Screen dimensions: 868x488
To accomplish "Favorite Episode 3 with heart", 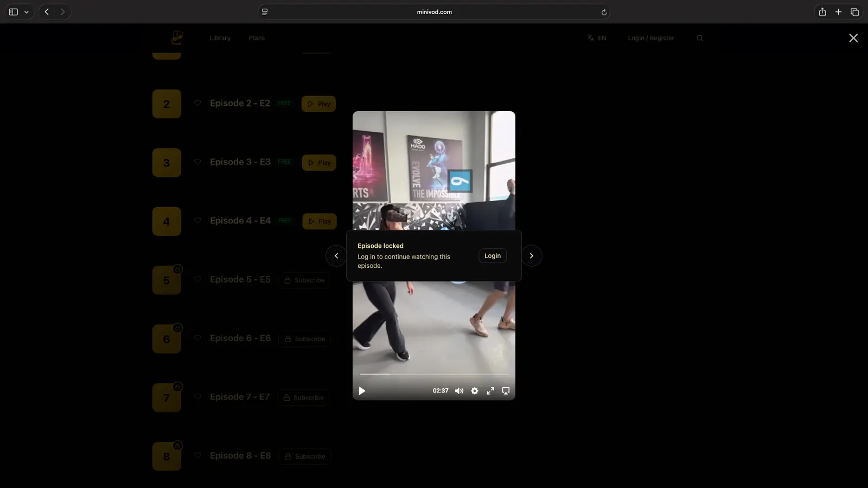I will (197, 162).
